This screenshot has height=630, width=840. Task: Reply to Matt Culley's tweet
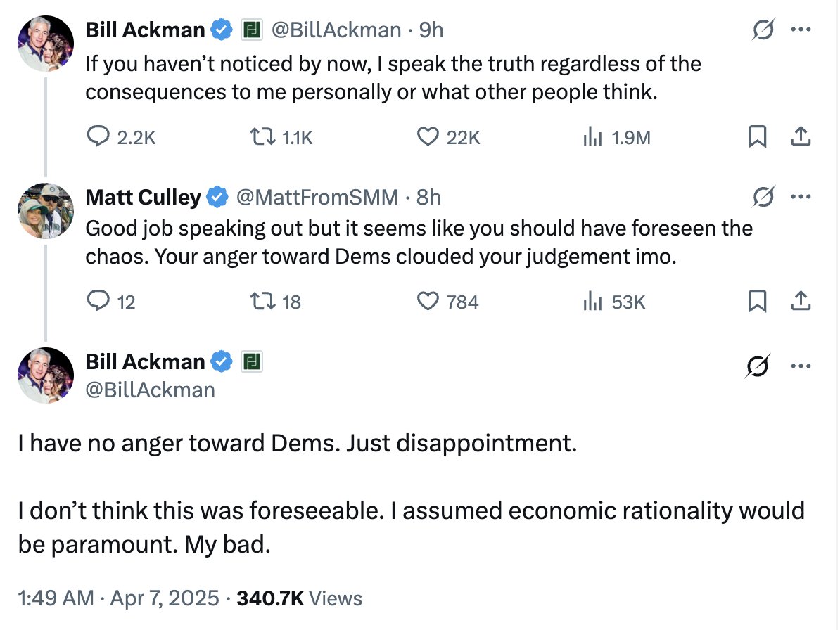pos(96,302)
